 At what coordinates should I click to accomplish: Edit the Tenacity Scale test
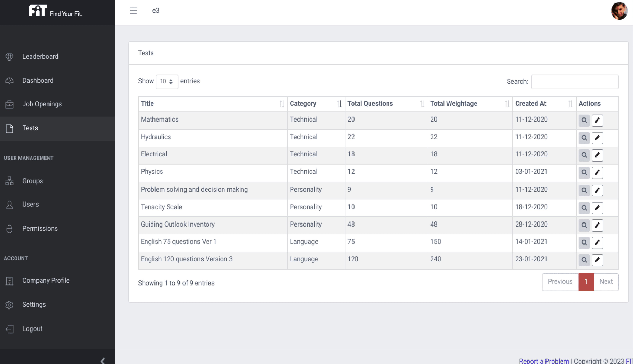click(597, 208)
